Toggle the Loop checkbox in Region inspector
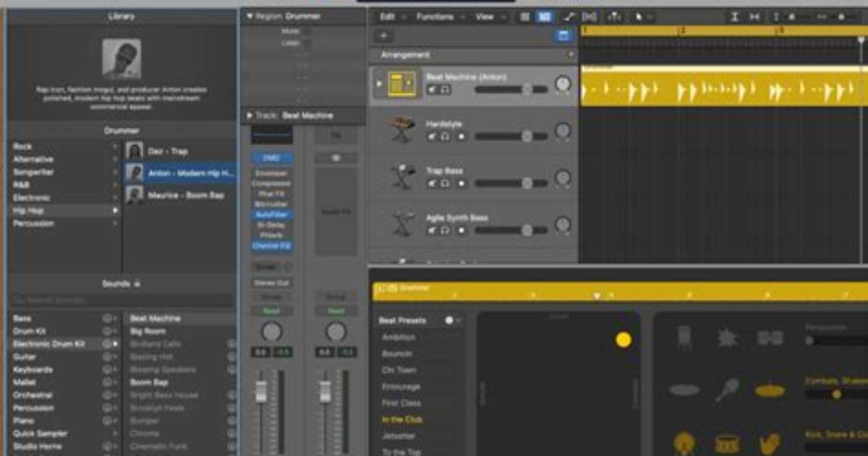Image resolution: width=868 pixels, height=456 pixels. pyautogui.click(x=306, y=43)
